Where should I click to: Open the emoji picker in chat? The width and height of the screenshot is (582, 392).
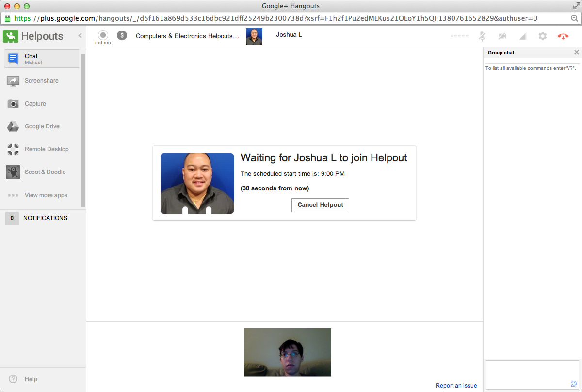[x=573, y=384]
